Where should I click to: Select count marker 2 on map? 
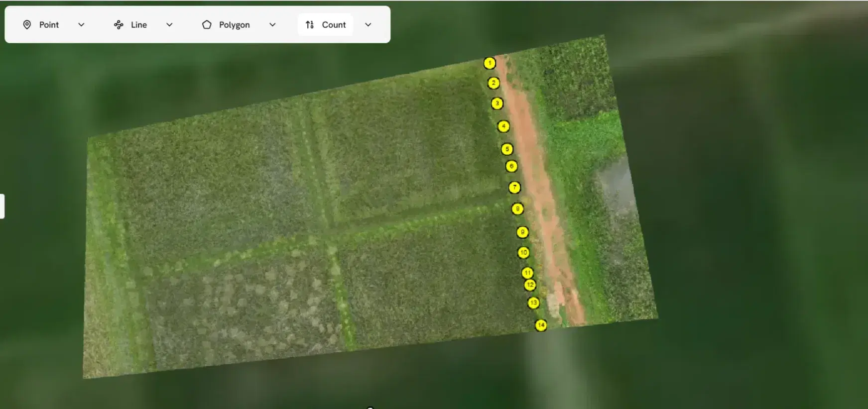[x=494, y=83]
